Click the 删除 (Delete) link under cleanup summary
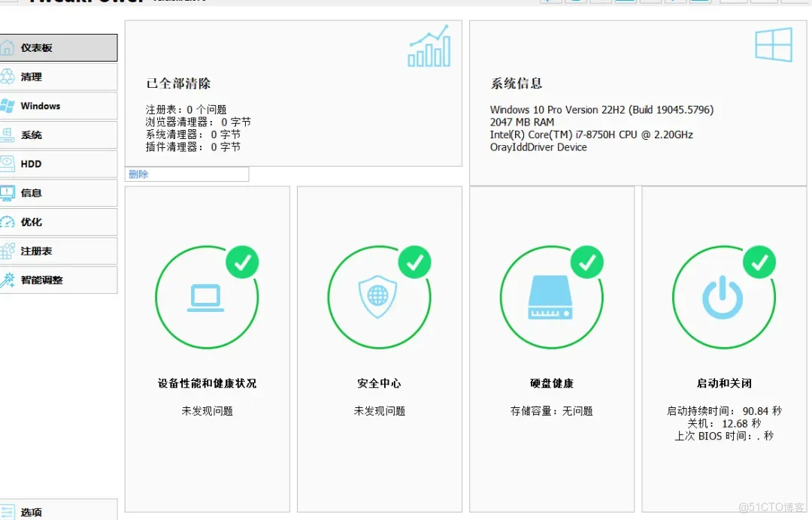This screenshot has width=812, height=520. (138, 174)
